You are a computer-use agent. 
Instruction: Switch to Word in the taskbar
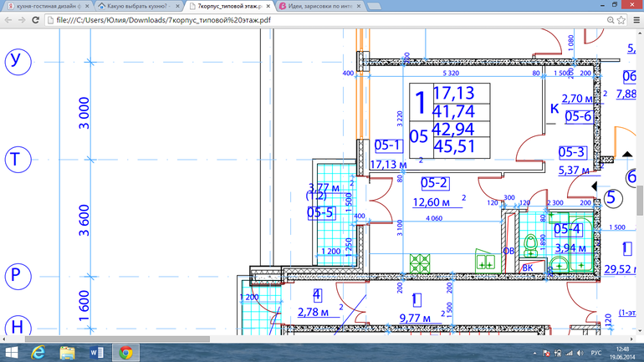click(x=96, y=352)
